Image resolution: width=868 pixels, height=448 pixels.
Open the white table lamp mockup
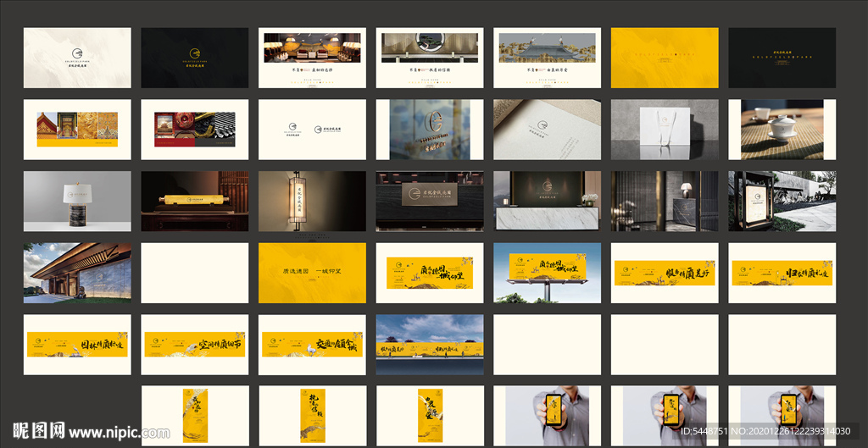pos(77,202)
